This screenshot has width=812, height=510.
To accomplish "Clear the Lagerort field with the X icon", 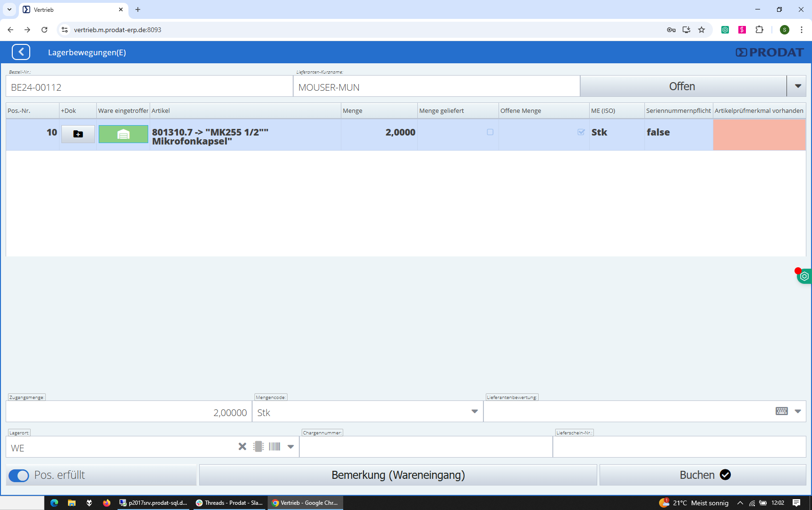I will [242, 447].
